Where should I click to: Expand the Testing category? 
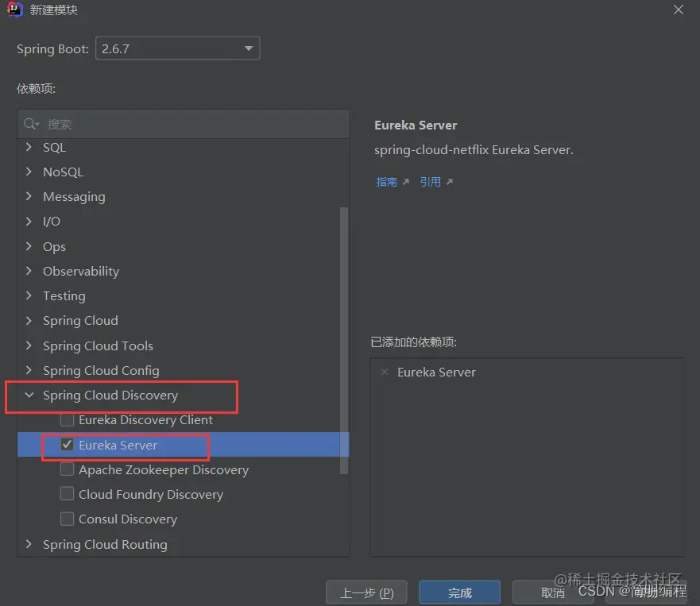point(29,296)
